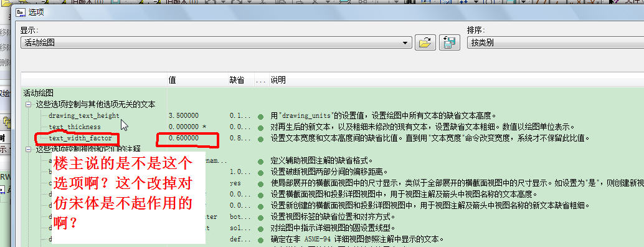Click the description starting 对再生后的新文本

[422, 127]
